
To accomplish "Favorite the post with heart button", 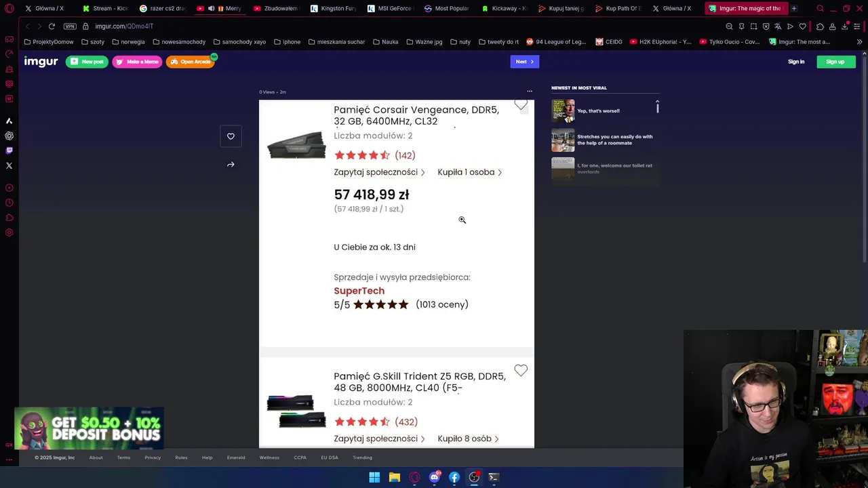I will pyautogui.click(x=231, y=136).
